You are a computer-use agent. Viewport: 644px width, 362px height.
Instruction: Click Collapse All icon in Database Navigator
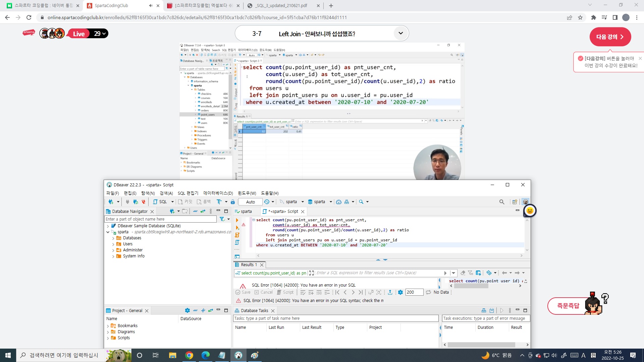[195, 212]
